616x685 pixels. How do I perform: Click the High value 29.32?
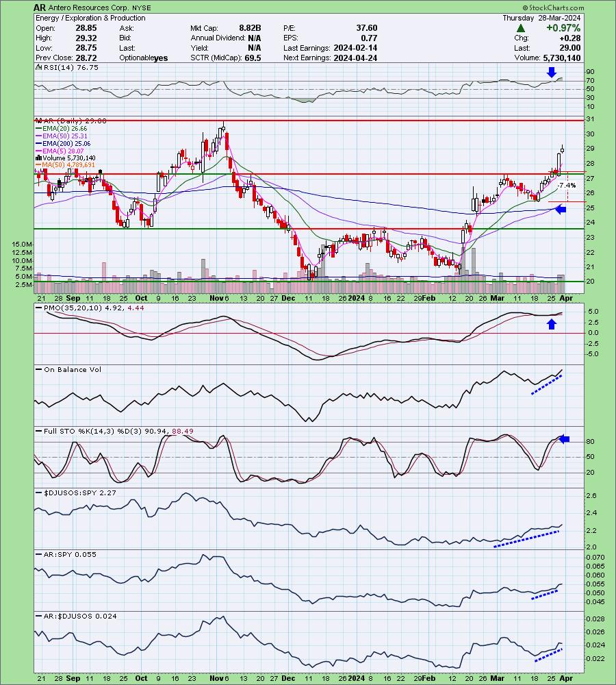(86, 38)
